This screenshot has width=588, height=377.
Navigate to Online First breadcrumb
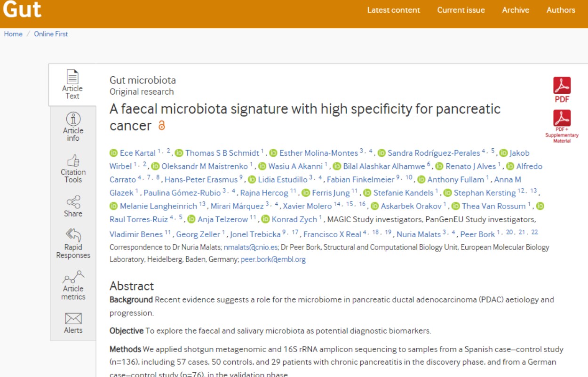(51, 34)
